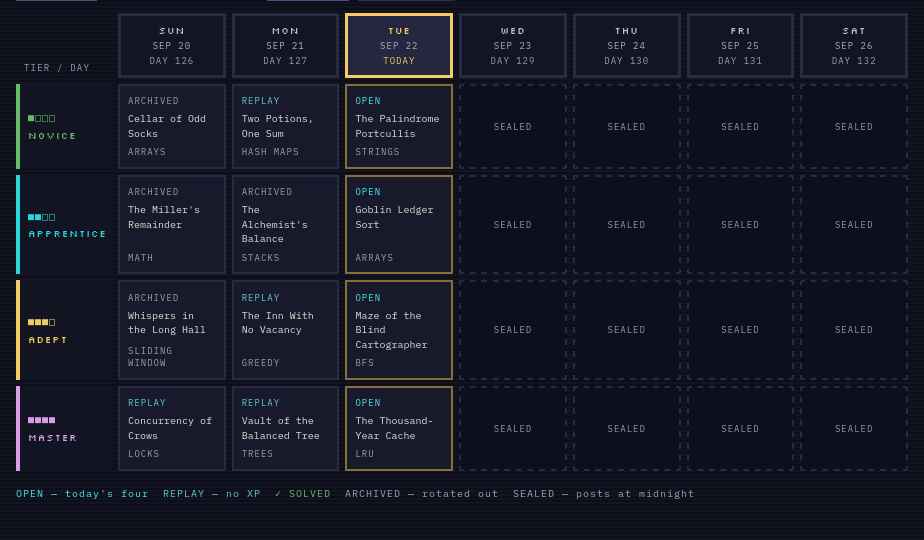Click the LOCKS topic tag

click(143, 453)
